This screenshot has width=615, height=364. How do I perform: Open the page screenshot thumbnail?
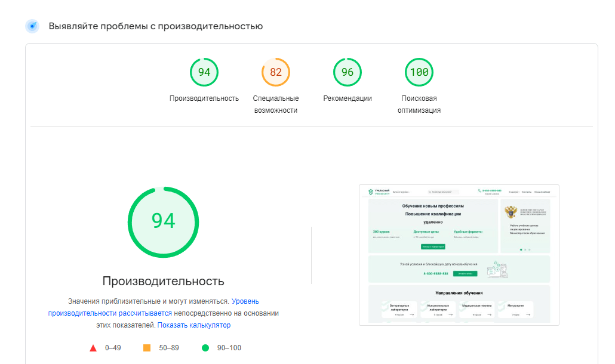(x=459, y=255)
